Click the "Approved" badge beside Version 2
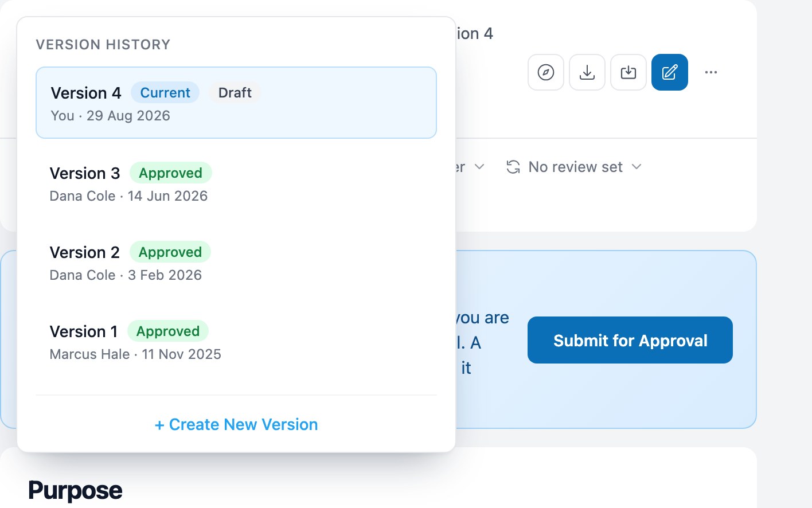This screenshot has height=508, width=812. pyautogui.click(x=170, y=252)
